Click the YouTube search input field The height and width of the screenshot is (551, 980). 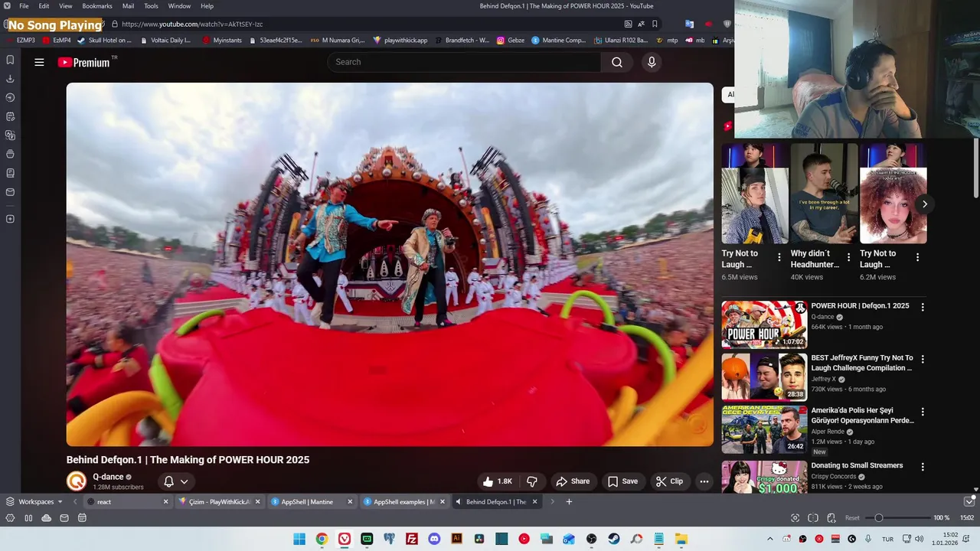tap(465, 62)
